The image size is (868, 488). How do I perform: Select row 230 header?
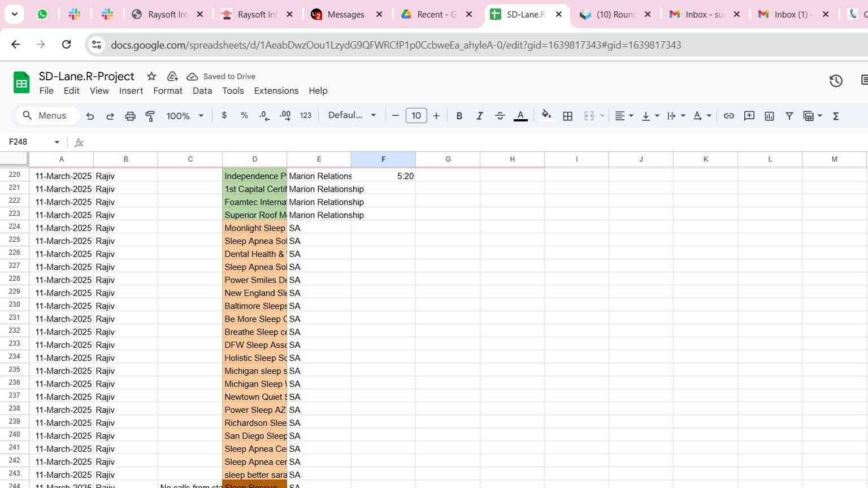14,304
